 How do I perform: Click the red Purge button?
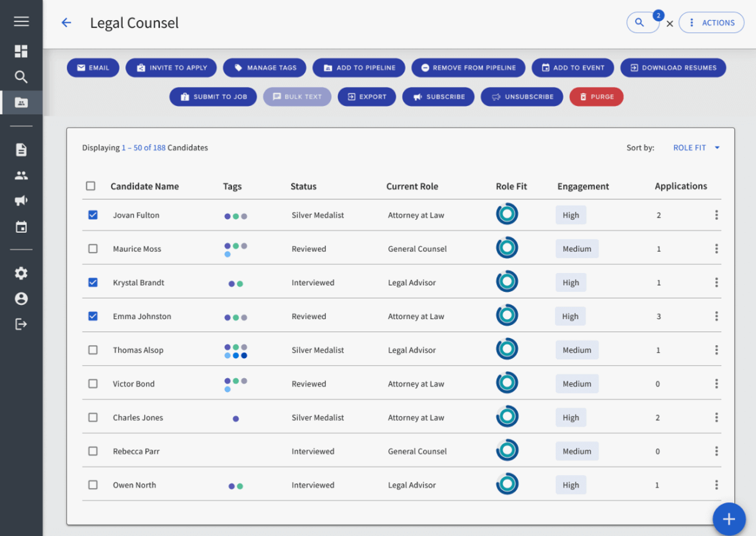[597, 96]
